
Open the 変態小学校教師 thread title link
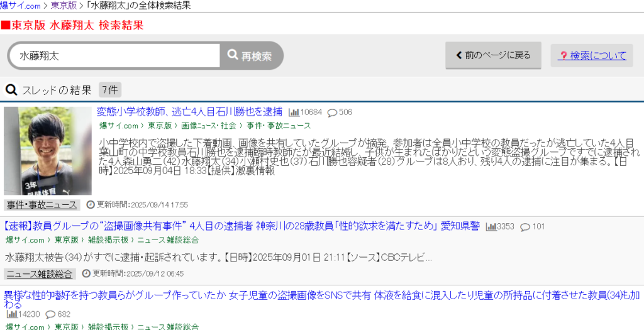click(x=189, y=112)
